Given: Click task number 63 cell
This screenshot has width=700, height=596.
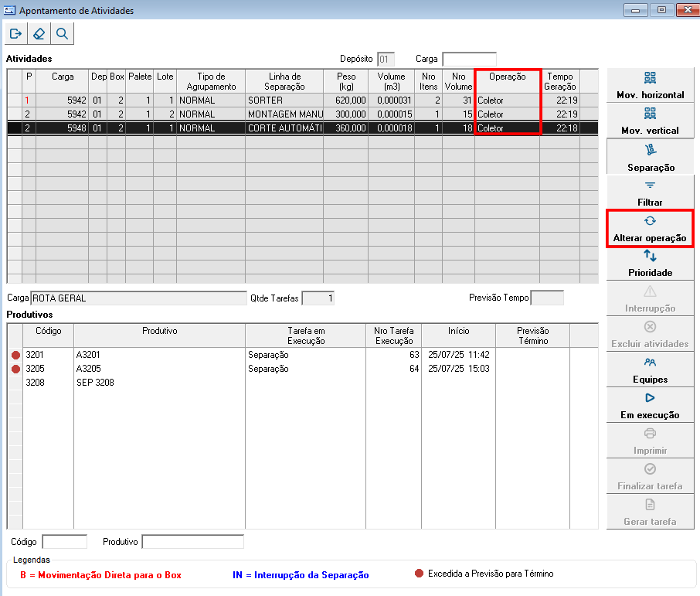Looking at the screenshot, I should click(394, 355).
